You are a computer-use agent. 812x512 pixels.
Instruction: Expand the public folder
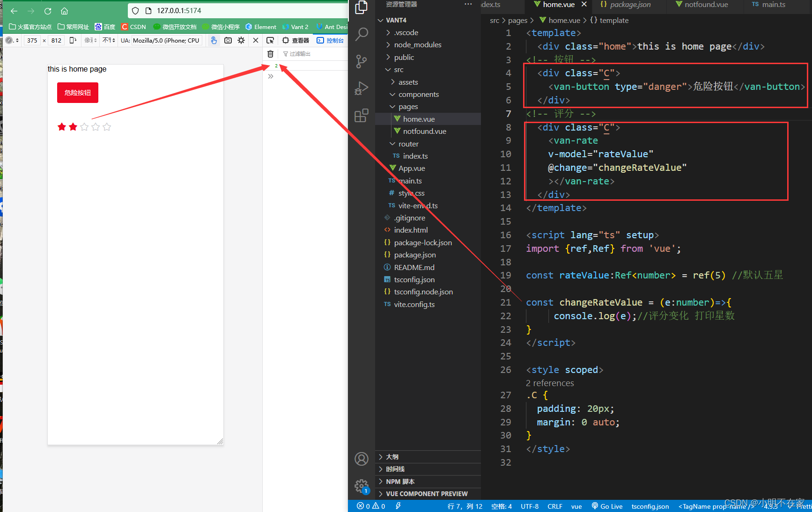(x=428, y=57)
